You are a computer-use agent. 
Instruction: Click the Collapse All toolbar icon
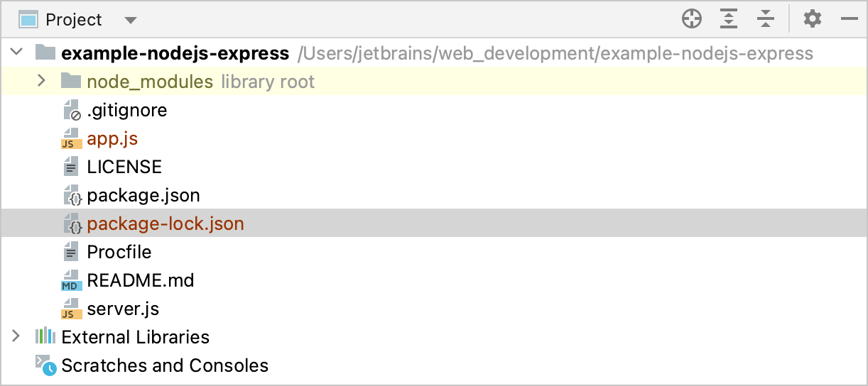765,19
